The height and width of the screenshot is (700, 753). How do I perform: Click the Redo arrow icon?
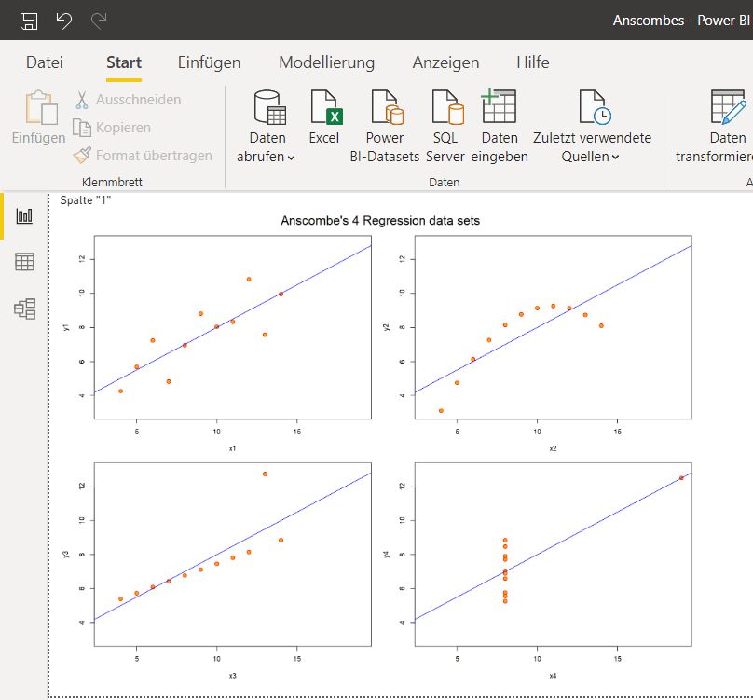tap(98, 21)
